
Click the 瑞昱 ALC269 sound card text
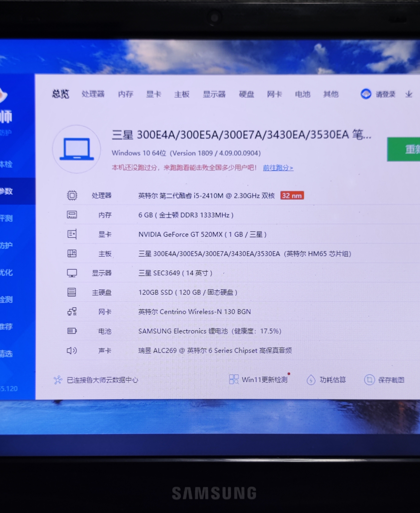tap(215, 350)
